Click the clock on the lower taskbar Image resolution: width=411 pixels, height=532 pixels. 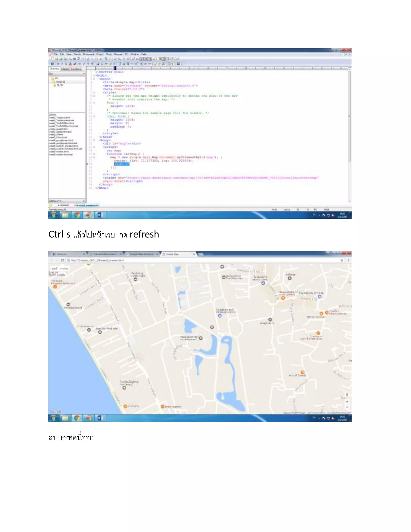pos(342,418)
